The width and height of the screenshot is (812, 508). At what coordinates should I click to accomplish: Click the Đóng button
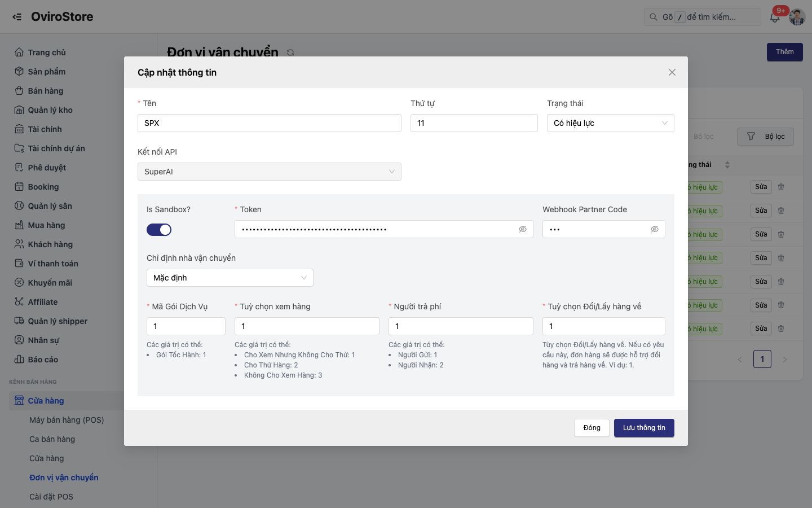click(x=592, y=428)
